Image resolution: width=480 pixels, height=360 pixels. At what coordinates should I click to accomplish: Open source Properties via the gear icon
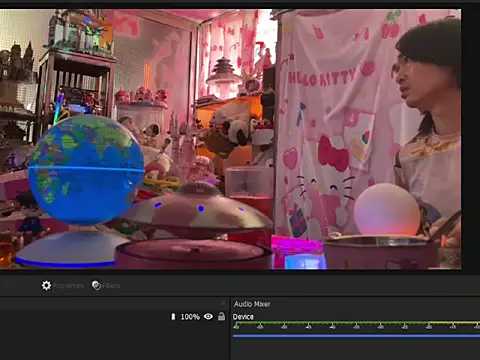pyautogui.click(x=46, y=285)
